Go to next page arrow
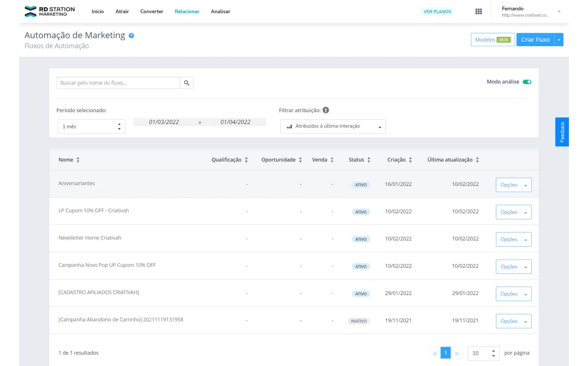The image size is (588, 366). (x=457, y=353)
